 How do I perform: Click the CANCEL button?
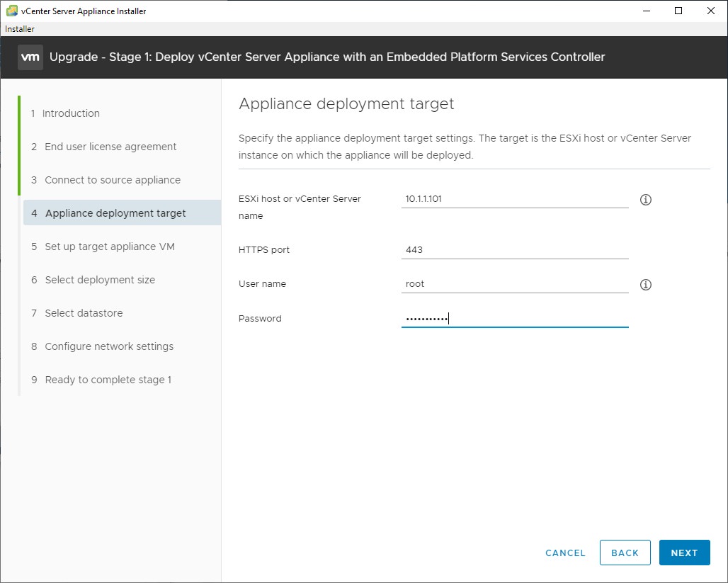pos(566,553)
